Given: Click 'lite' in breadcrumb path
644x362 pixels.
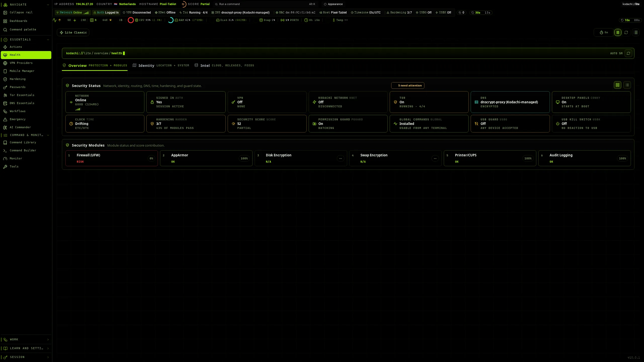Looking at the screenshot, I should (x=87, y=53).
